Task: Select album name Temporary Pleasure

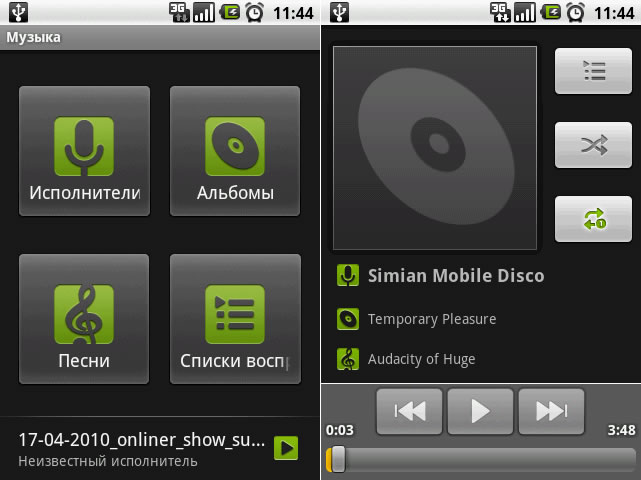Action: coord(432,319)
